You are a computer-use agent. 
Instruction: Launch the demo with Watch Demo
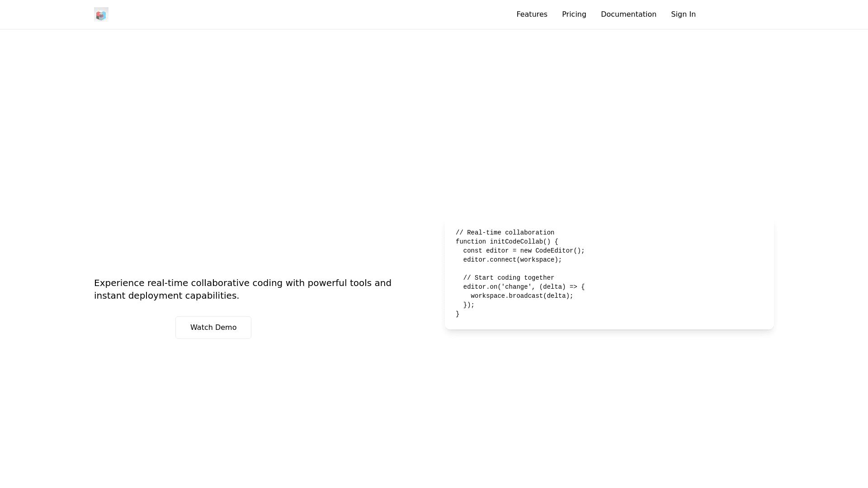click(x=213, y=327)
